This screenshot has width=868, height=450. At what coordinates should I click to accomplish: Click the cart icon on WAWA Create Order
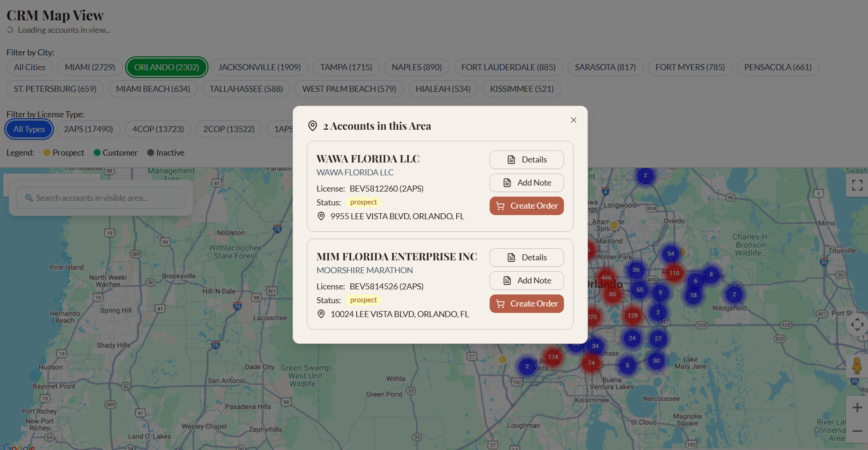pyautogui.click(x=501, y=206)
